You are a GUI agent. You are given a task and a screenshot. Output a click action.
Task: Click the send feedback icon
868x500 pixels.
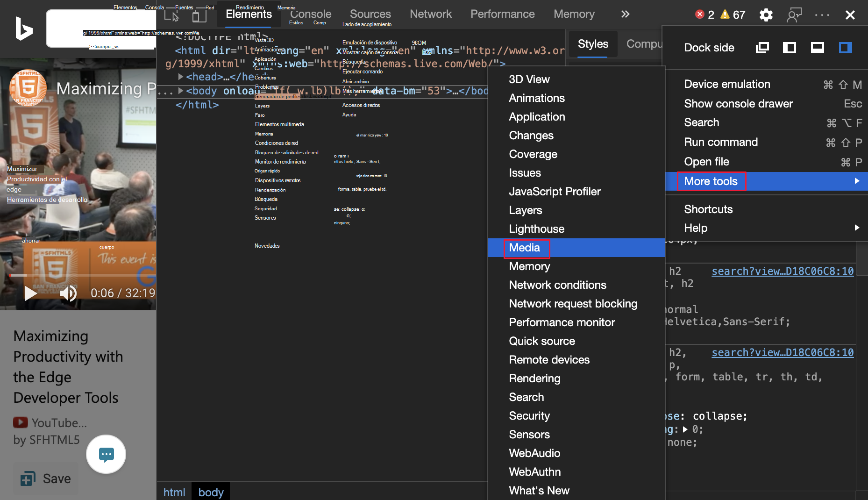[x=794, y=15]
